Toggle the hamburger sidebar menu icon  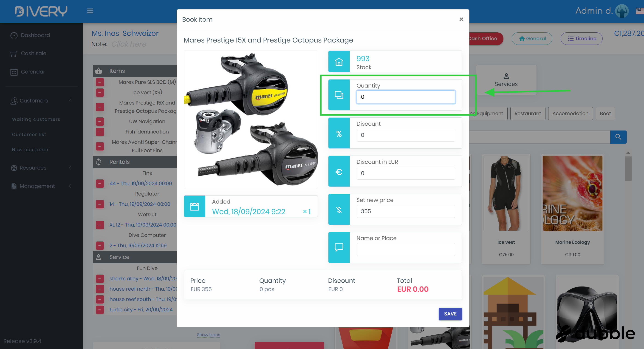point(90,11)
